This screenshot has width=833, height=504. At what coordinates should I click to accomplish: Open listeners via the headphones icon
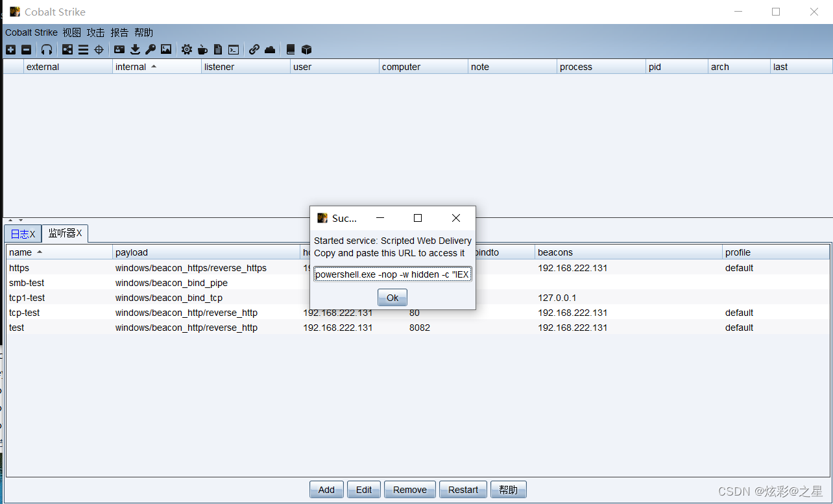[47, 49]
